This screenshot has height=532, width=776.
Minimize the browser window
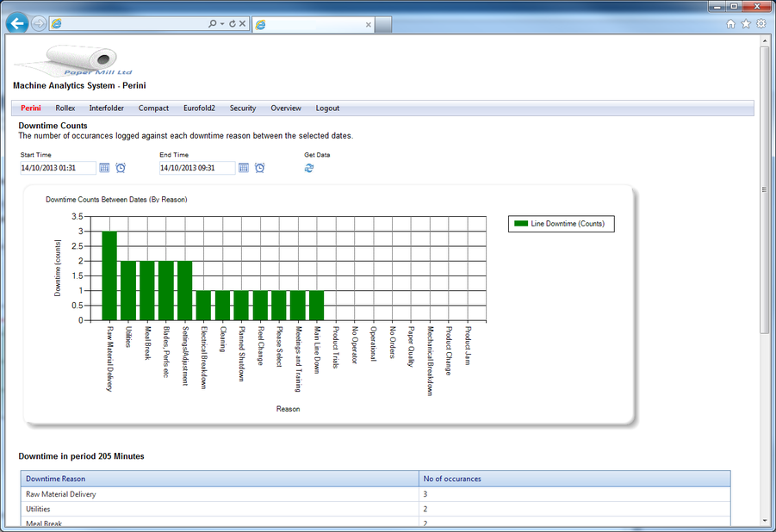718,6
